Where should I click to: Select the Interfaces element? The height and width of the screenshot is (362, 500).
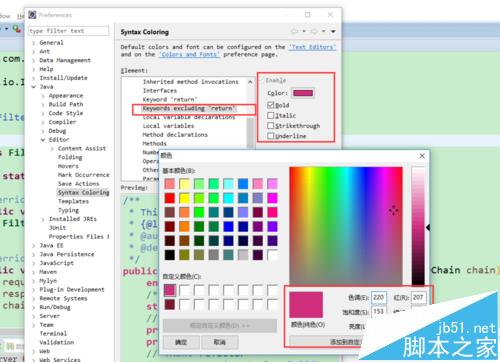(160, 91)
